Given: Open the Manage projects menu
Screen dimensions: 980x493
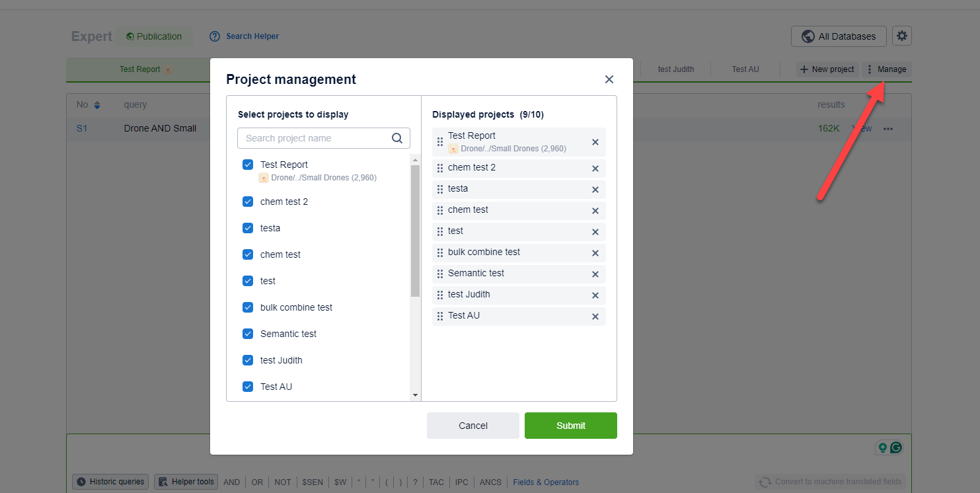Looking at the screenshot, I should tap(887, 69).
